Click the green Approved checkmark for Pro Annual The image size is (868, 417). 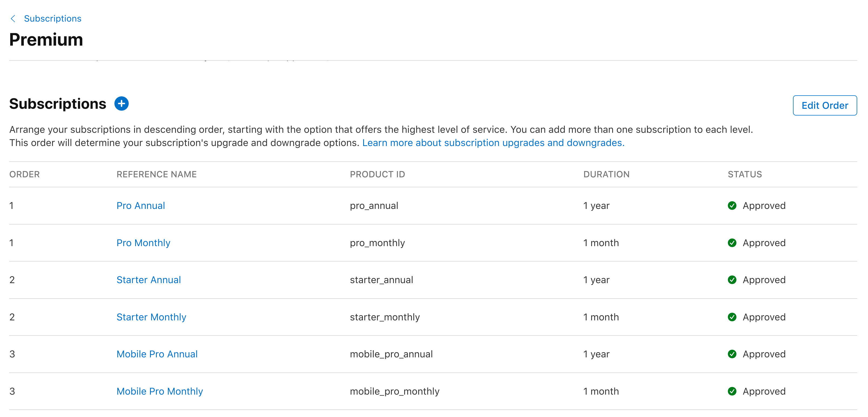pyautogui.click(x=732, y=206)
